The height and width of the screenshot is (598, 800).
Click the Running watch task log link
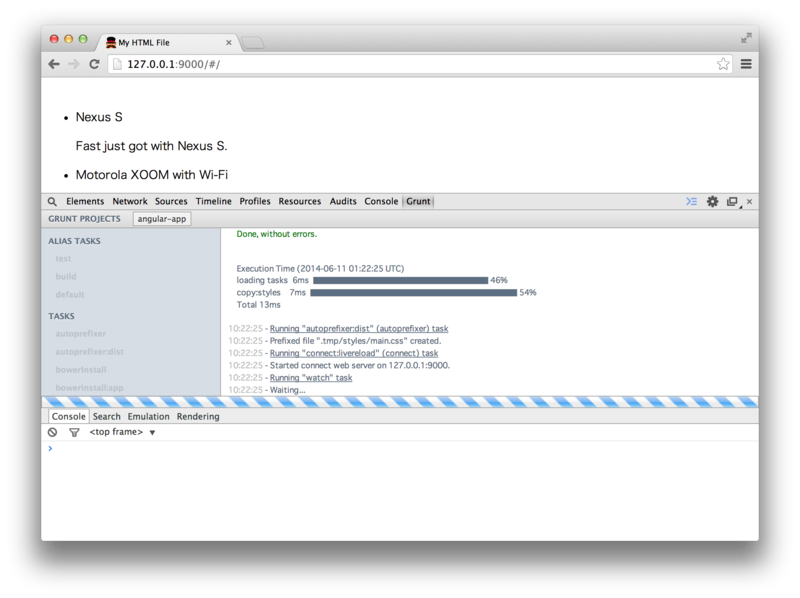click(311, 378)
